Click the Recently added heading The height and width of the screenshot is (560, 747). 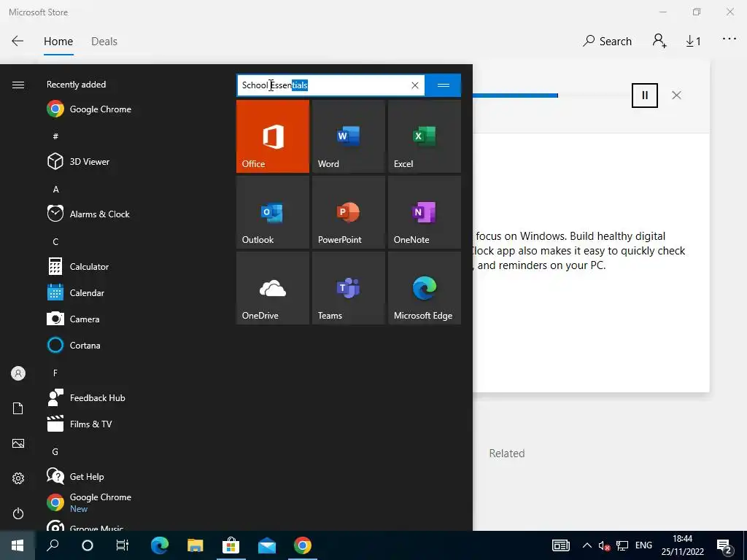pyautogui.click(x=76, y=85)
